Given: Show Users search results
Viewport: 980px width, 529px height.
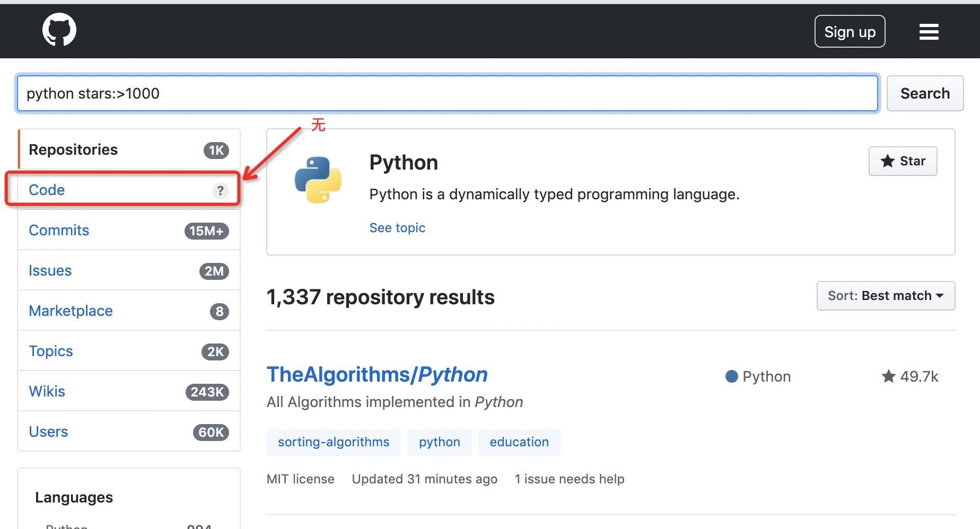Looking at the screenshot, I should 48,431.
